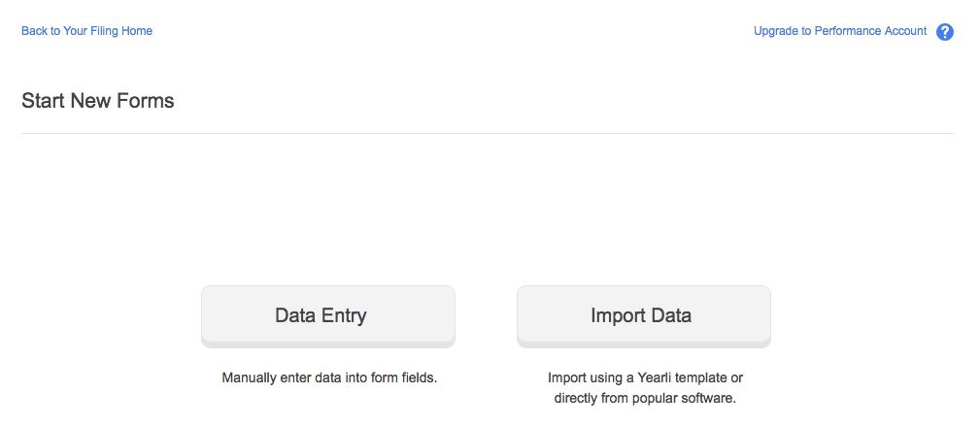Return using the Back to Filing Home link
Screen dimensions: 980x426
86,31
